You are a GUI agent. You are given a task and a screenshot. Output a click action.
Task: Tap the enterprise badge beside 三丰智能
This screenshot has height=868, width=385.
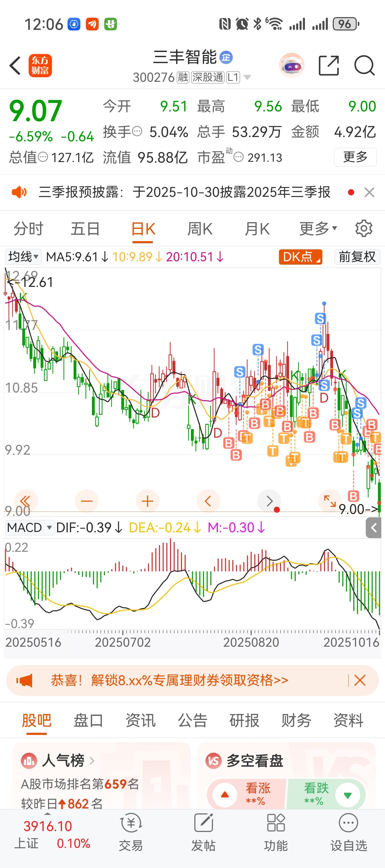226,57
